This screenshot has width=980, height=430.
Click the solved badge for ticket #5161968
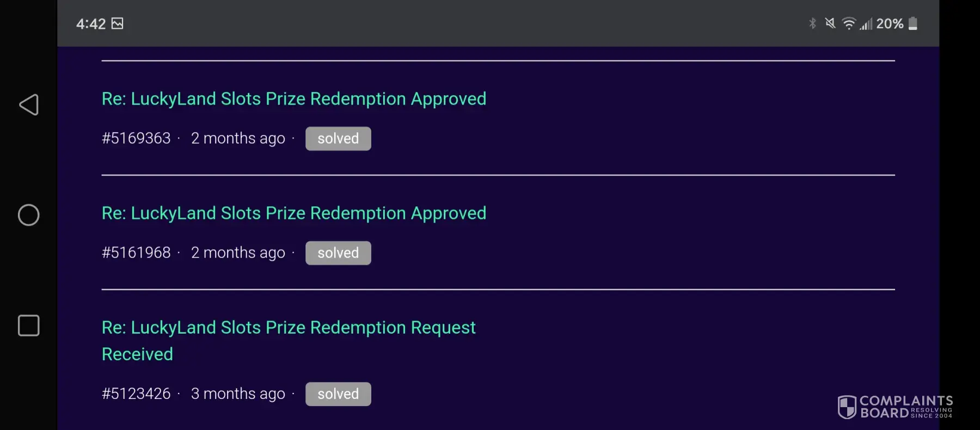(x=338, y=253)
